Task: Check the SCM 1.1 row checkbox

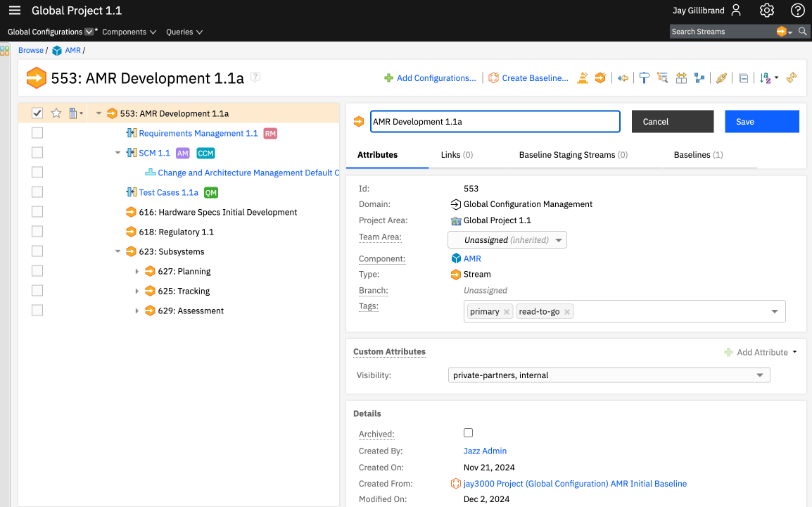Action: tap(37, 152)
